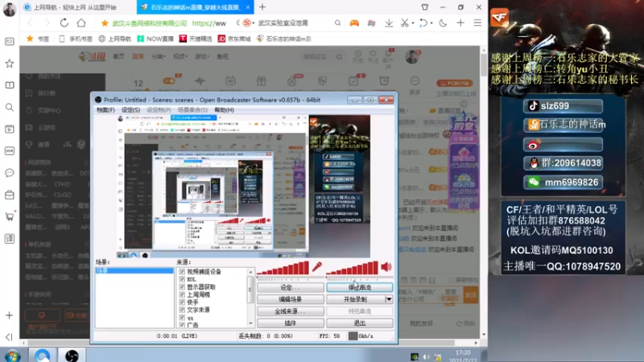Viewport: 644px width, 362px height.
Task: Click the sources list scroll-up arrow
Action: pos(250,272)
